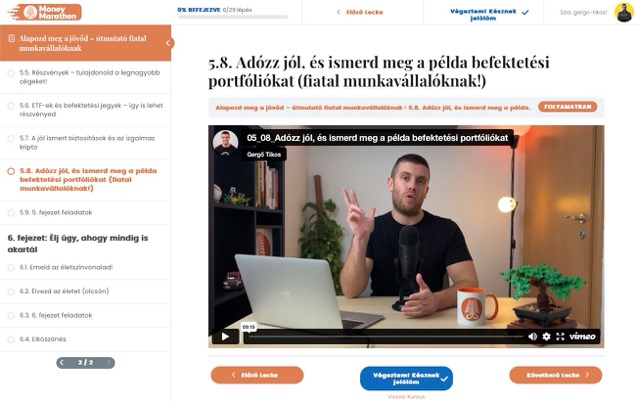Mute the video volume icon
This screenshot has width=640, height=405.
(533, 336)
